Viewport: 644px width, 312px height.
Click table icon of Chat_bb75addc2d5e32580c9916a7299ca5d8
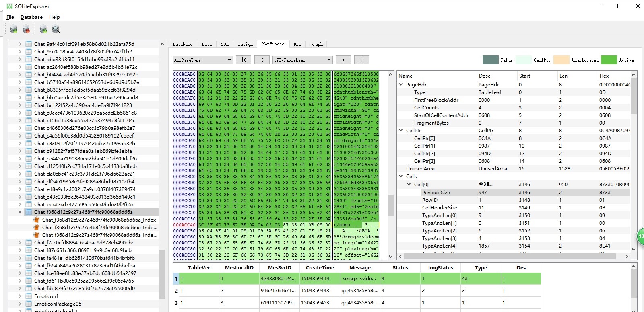29,97
